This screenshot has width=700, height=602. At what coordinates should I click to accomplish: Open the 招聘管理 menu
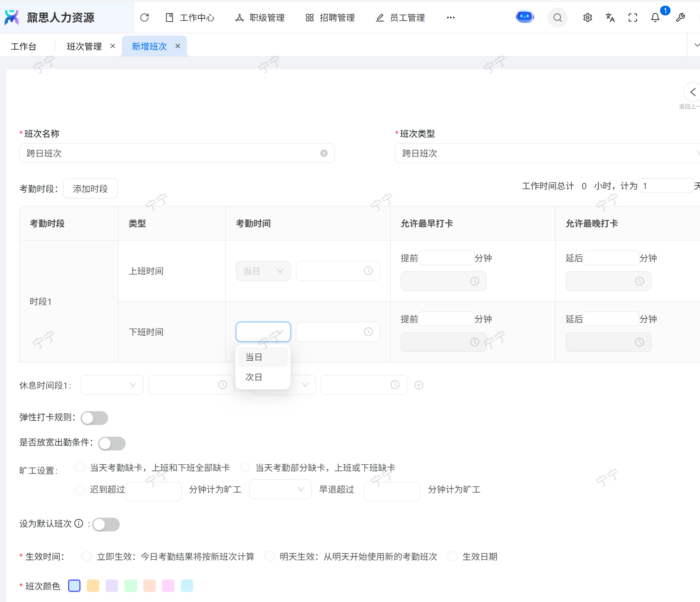330,18
